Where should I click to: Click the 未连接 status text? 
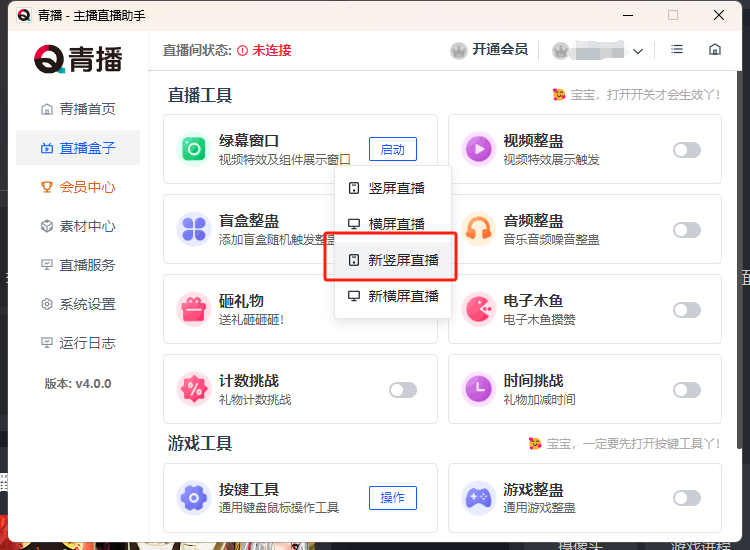[x=272, y=50]
